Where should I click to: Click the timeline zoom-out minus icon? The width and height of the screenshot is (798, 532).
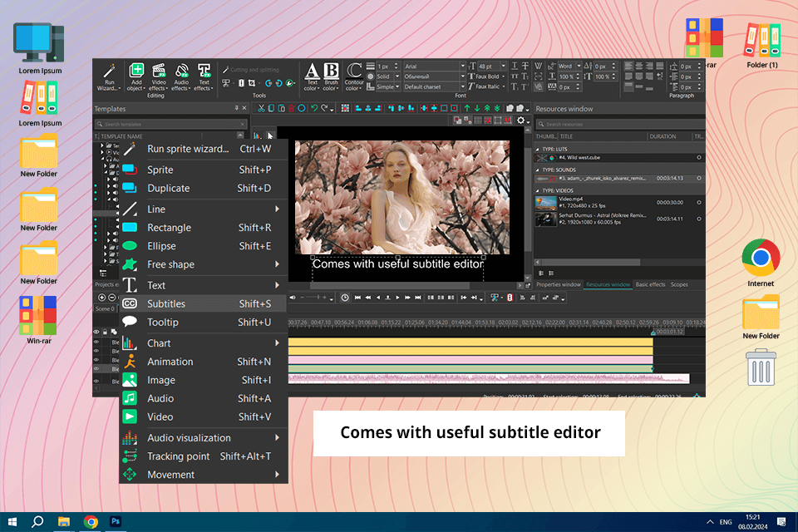pos(112,298)
